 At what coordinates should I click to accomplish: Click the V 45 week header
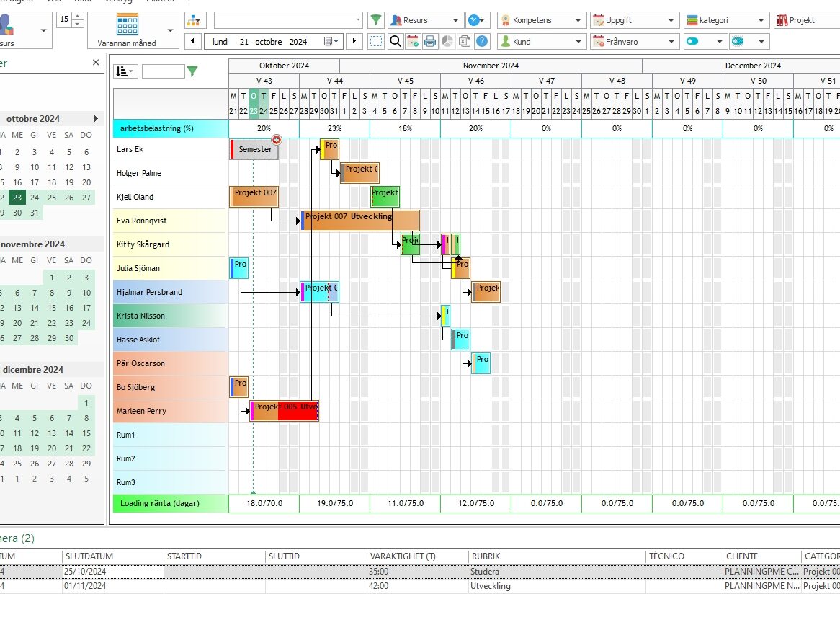(405, 81)
